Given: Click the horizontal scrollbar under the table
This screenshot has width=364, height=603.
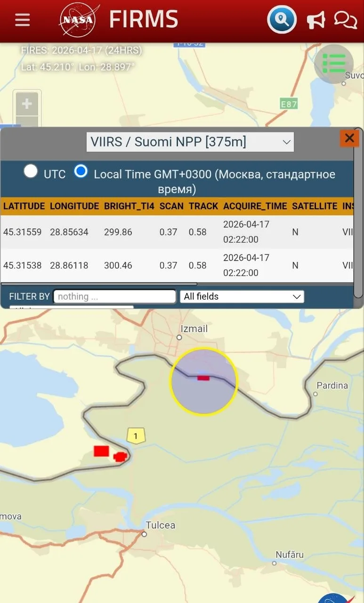Looking at the screenshot, I should (99, 284).
